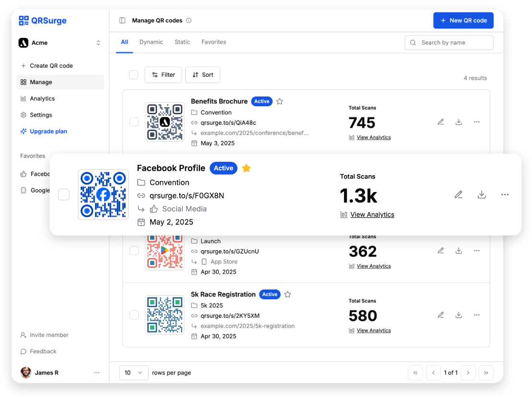Click the QRSurge logo
Screen dimensions: 532x397
click(x=42, y=20)
